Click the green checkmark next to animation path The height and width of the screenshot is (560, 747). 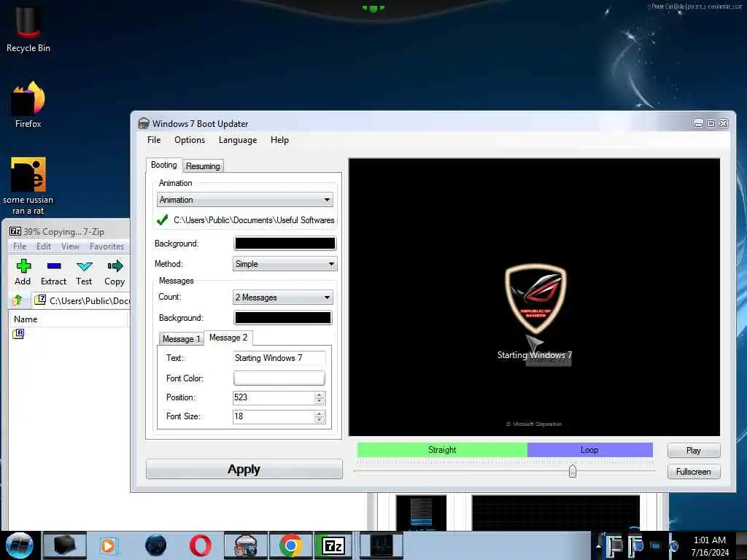(162, 220)
